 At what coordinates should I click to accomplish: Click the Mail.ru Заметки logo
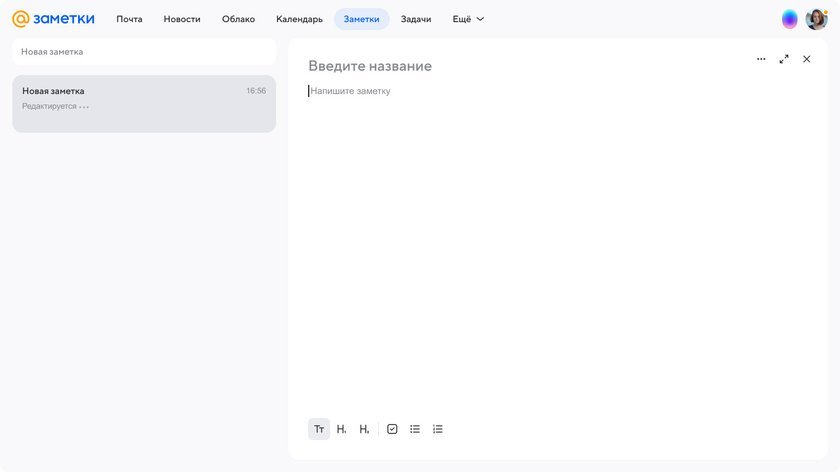(x=53, y=19)
